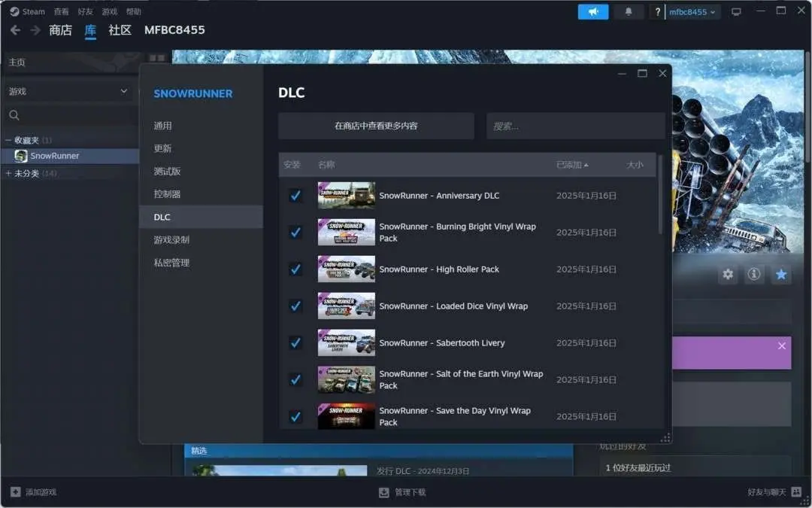Open the 查看 menu
812x508 pixels.
pyautogui.click(x=61, y=11)
